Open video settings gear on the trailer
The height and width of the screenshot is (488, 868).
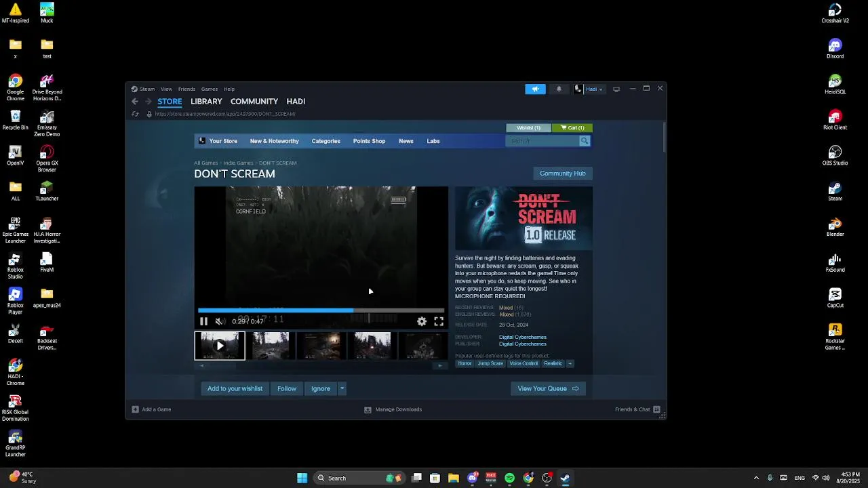(422, 321)
